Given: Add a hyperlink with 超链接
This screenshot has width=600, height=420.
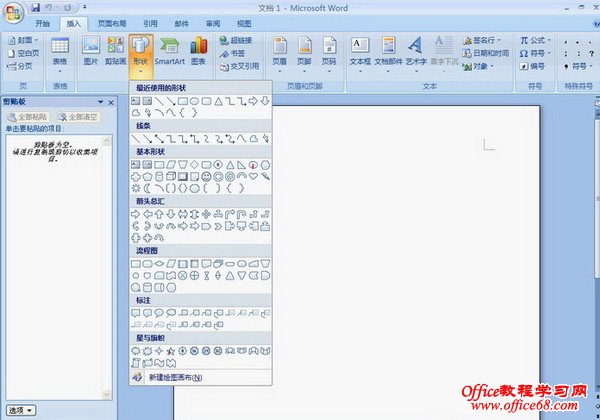Looking at the screenshot, I should [236, 41].
